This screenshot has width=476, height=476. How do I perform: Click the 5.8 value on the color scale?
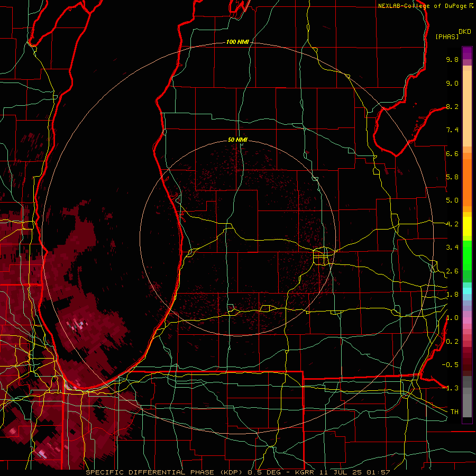tap(452, 177)
